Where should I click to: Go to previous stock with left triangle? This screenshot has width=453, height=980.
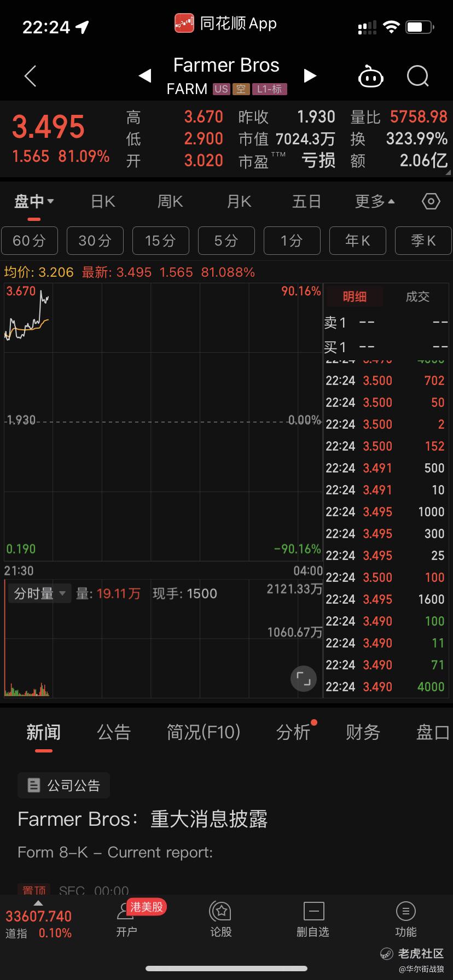[145, 75]
